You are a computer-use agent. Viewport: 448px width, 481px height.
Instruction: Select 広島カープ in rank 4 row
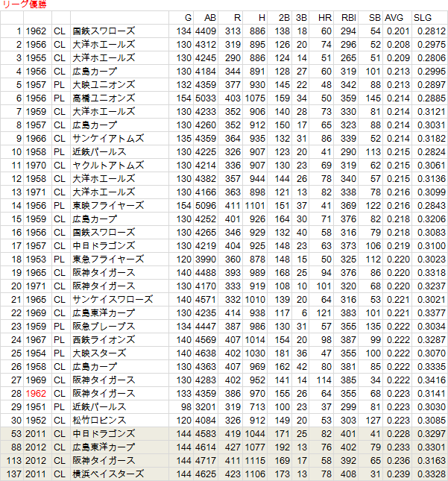click(95, 72)
